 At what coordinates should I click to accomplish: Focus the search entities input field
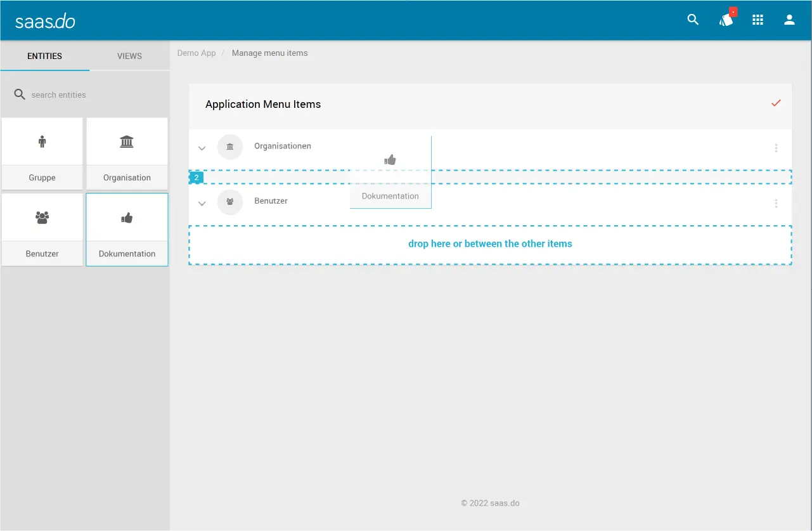click(89, 95)
